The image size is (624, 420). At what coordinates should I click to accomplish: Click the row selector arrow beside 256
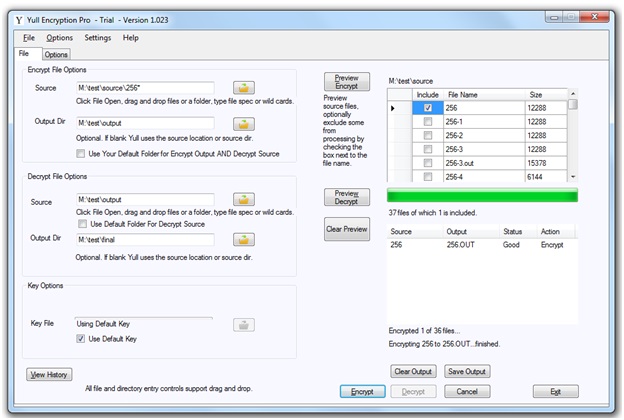tap(396, 107)
